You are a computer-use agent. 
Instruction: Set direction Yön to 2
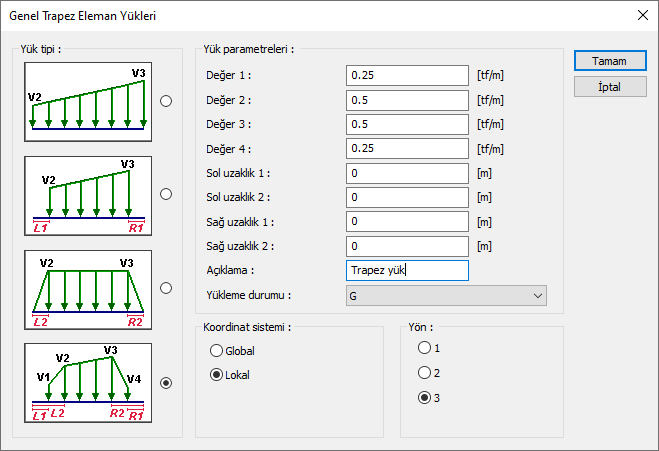coord(425,372)
